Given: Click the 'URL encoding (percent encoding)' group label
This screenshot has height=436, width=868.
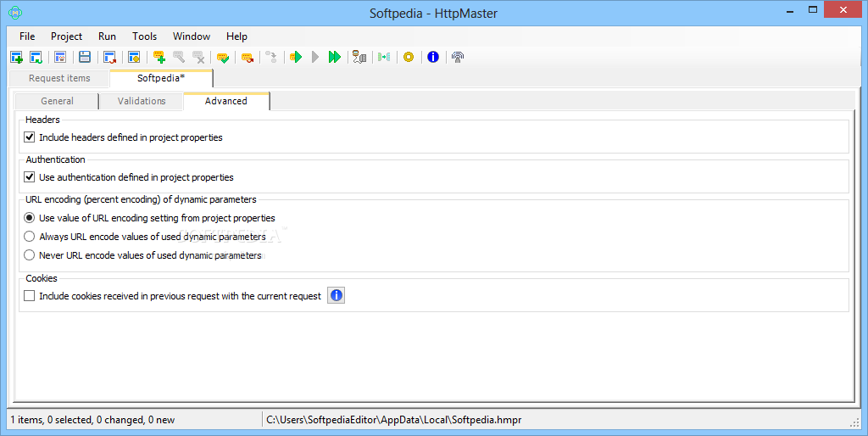Looking at the screenshot, I should [141, 199].
